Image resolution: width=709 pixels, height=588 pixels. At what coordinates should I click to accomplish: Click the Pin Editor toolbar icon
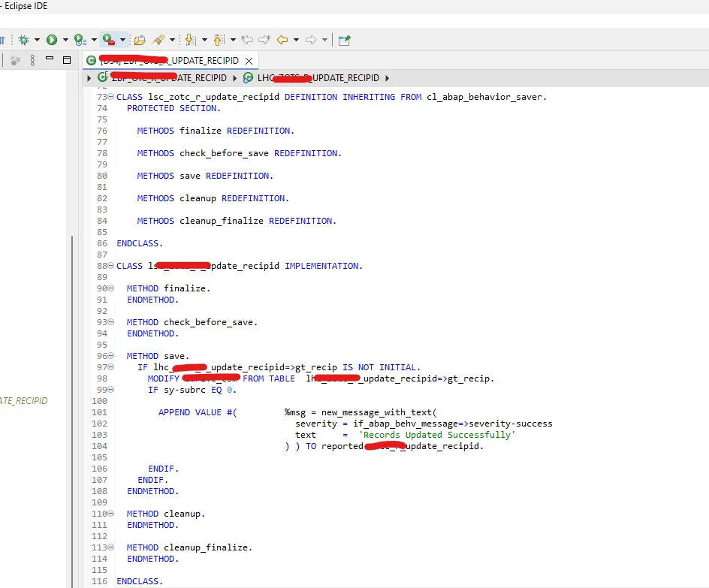[344, 40]
